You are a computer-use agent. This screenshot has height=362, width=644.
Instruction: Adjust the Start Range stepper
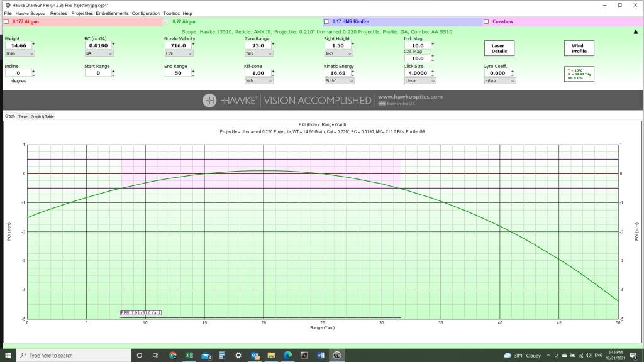(x=113, y=73)
